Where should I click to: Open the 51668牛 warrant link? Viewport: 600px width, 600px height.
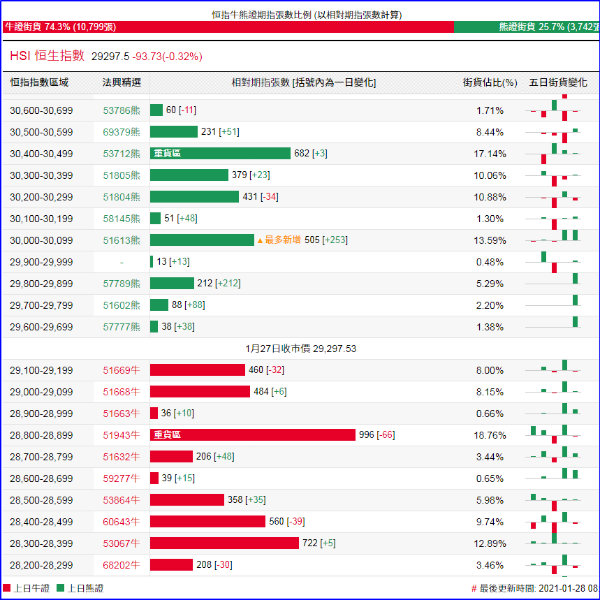pyautogui.click(x=121, y=392)
